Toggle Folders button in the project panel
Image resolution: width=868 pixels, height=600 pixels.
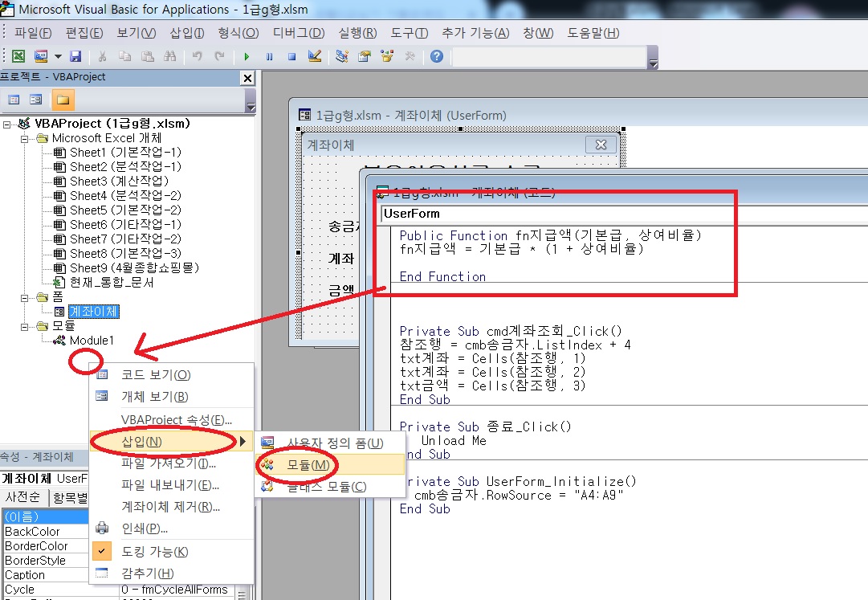(x=62, y=100)
